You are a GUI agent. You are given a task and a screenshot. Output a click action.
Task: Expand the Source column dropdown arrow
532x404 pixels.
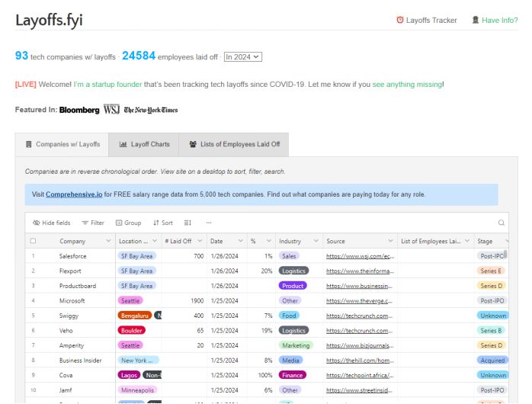coord(390,241)
